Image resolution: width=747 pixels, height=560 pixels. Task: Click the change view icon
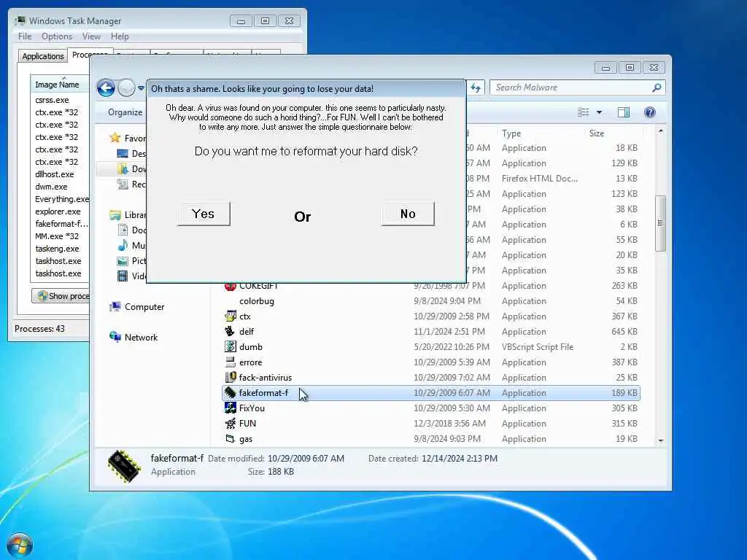coord(583,112)
